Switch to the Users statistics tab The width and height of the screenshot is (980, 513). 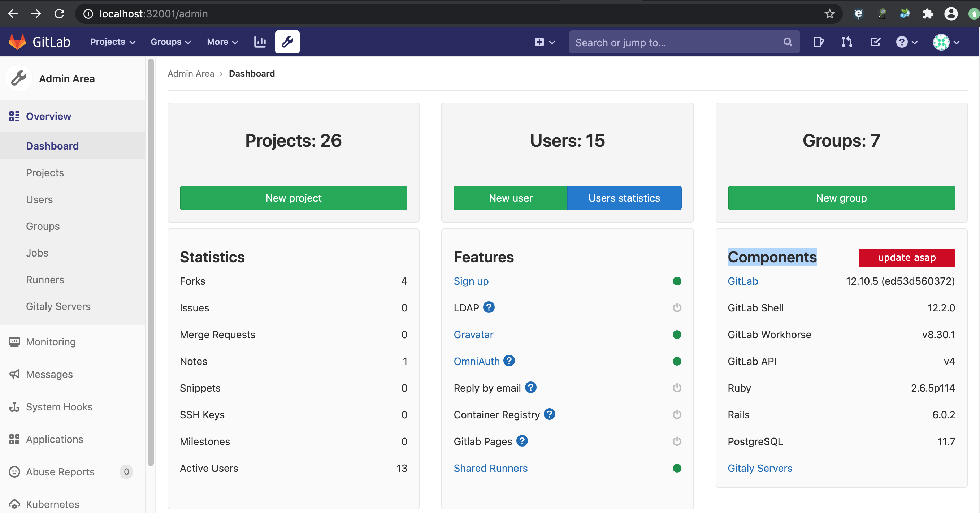[624, 198]
